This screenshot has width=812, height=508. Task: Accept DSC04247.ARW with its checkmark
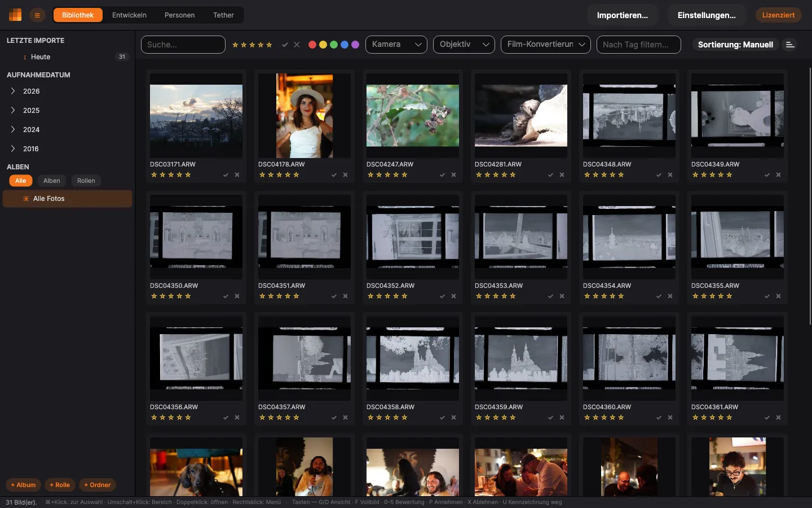click(x=442, y=175)
